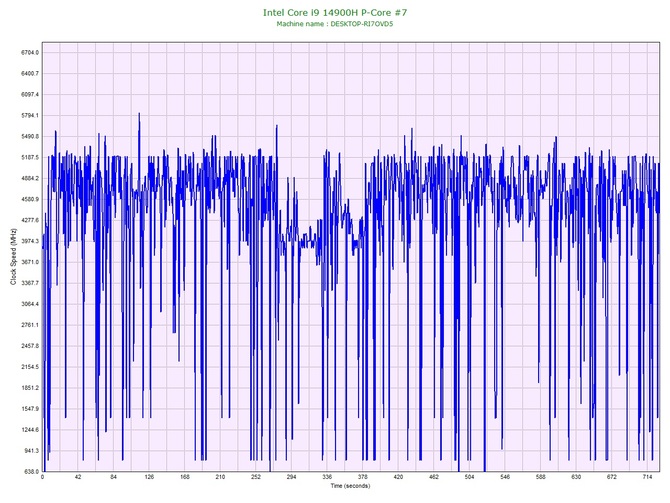Click the 1244.6 y-axis value
The image size is (670, 503).
tap(30, 430)
